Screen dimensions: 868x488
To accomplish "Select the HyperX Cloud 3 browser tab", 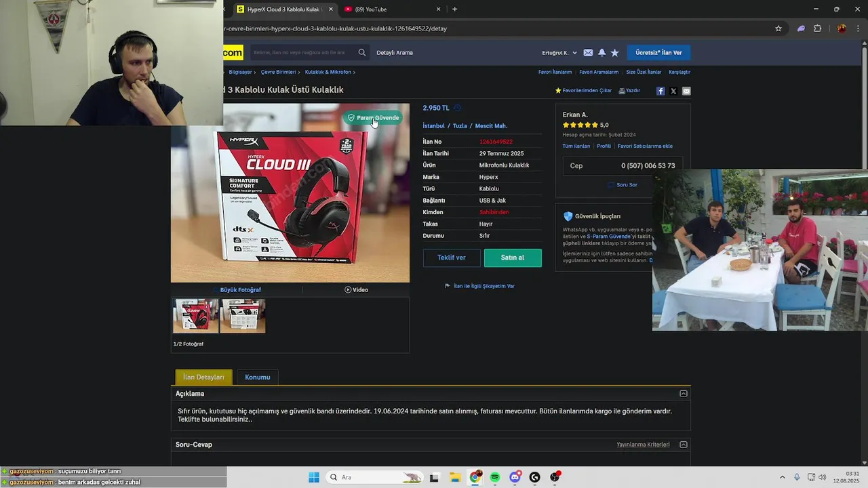I will pos(285,9).
